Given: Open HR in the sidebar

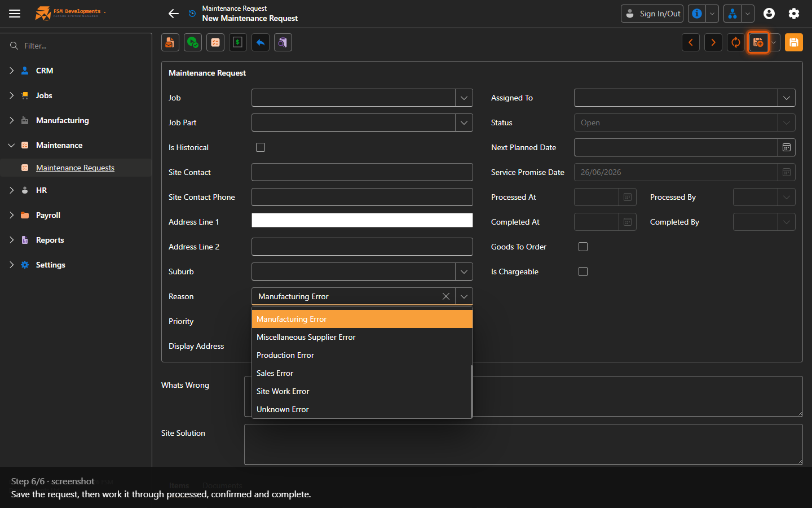Looking at the screenshot, I should [x=41, y=190].
